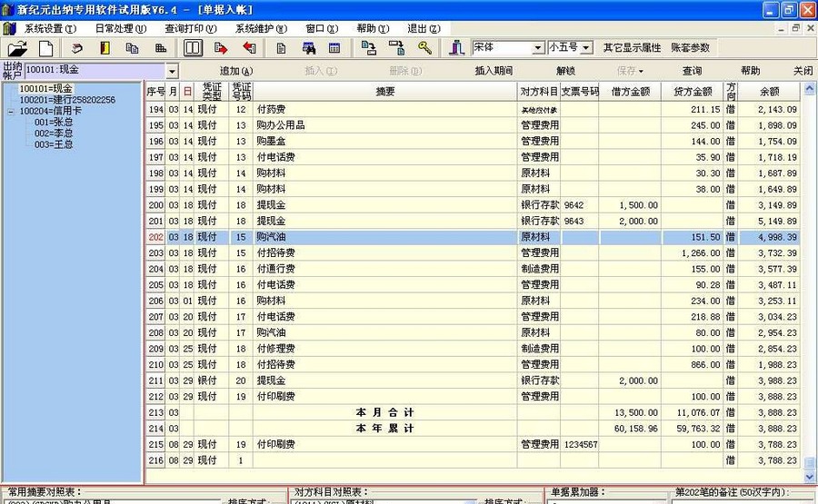Click the red right-arrow export icon

click(x=220, y=48)
